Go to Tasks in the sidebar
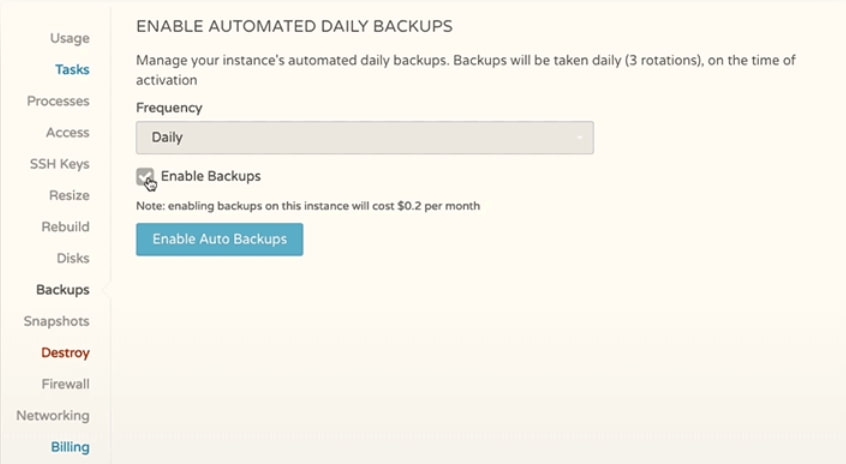The width and height of the screenshot is (846, 464). pos(72,70)
